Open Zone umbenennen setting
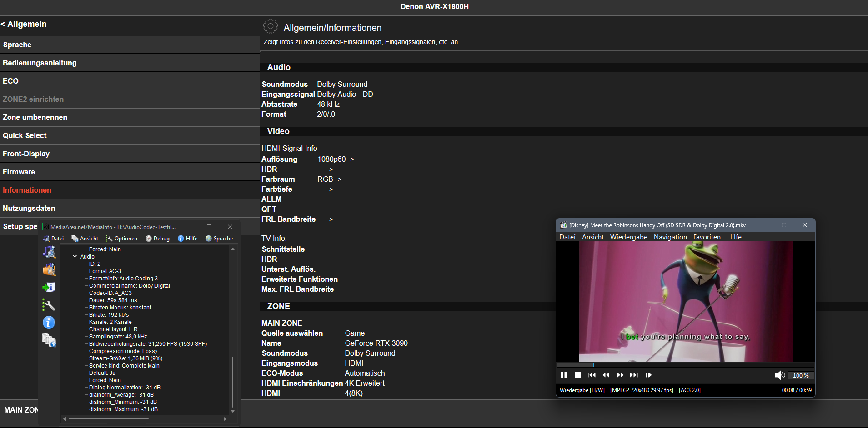The height and width of the screenshot is (428, 868). (130, 117)
